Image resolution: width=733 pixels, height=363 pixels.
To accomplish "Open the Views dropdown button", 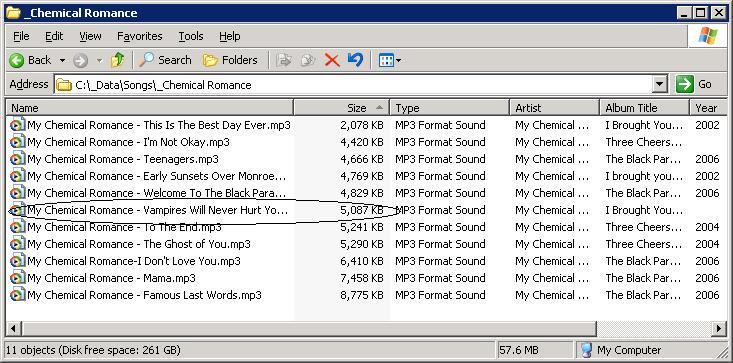I will tap(389, 60).
